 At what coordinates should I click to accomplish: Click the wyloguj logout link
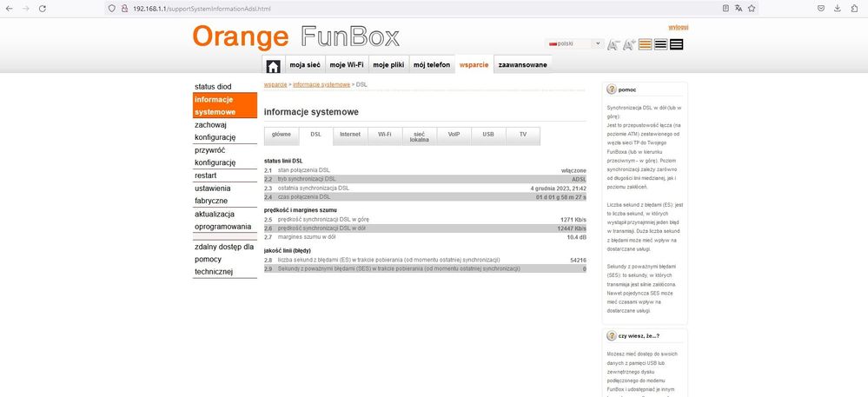tap(678, 27)
